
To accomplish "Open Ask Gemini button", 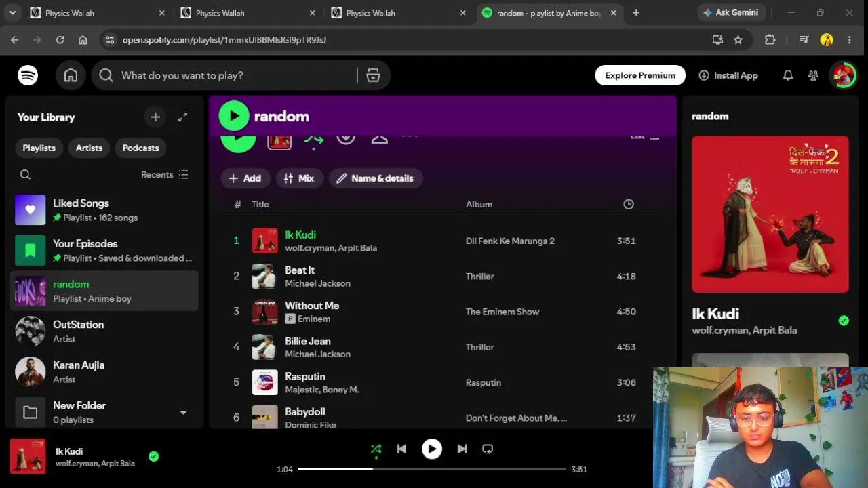I will pos(732,13).
